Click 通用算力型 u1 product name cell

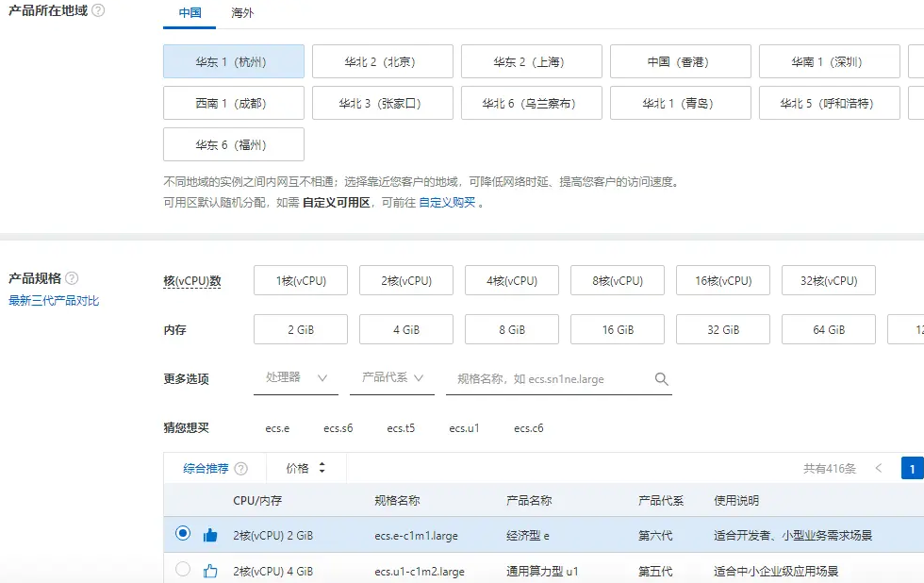542,572
